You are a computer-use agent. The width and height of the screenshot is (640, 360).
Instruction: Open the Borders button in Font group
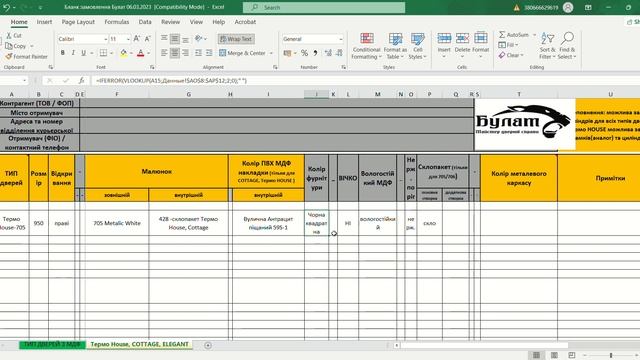click(x=104, y=53)
